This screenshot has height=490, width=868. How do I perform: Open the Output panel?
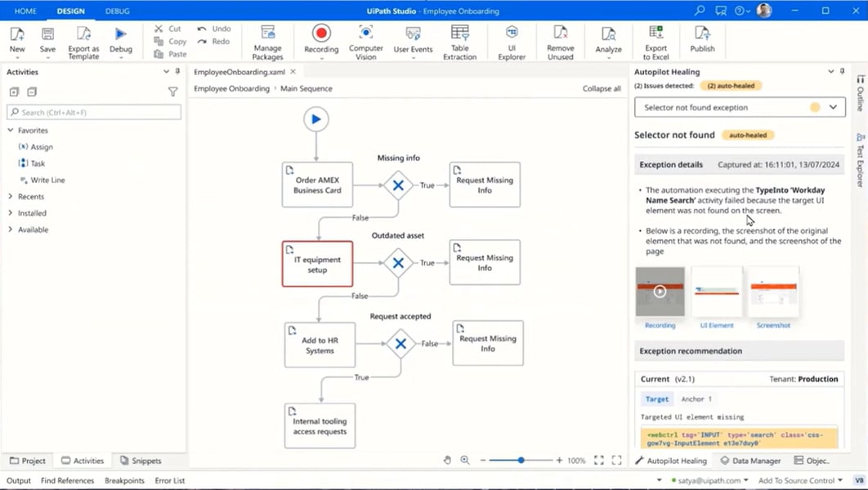tap(19, 480)
